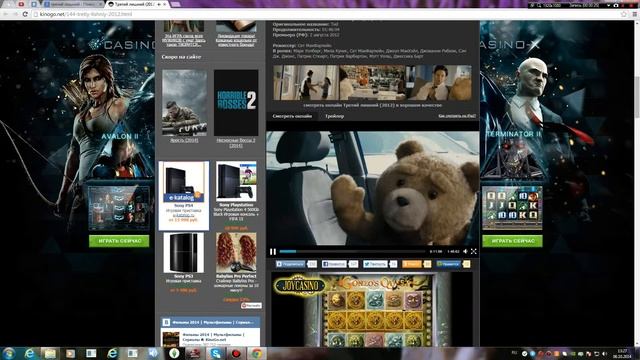The width and height of the screenshot is (640, 360).
Task: Open the green leaf app in taskbar
Action: [x=174, y=353]
